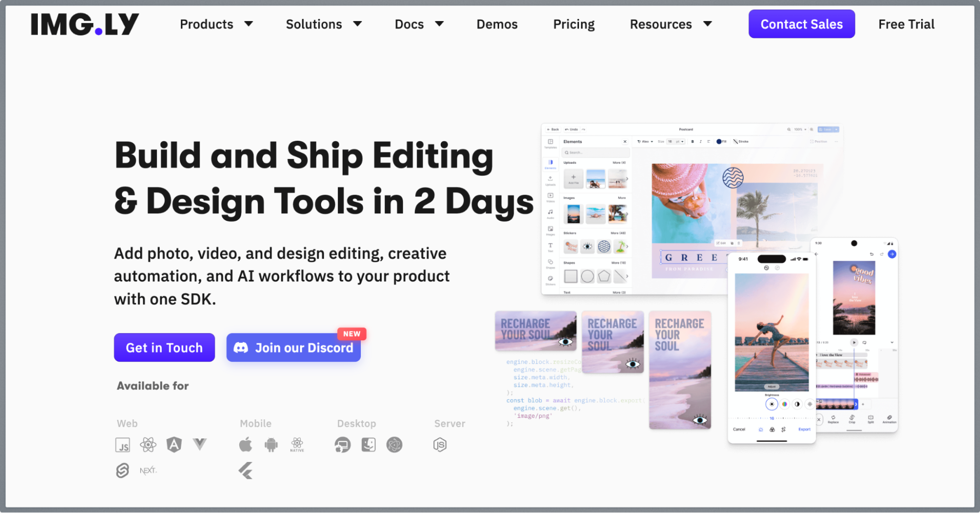Click the 'Desktop' platform category label

click(356, 424)
